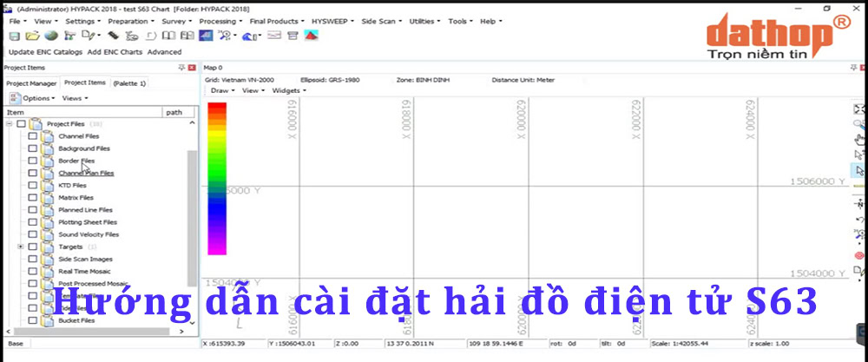
Task: Select the highlighted cursor pointer map tool
Action: pos(859,170)
